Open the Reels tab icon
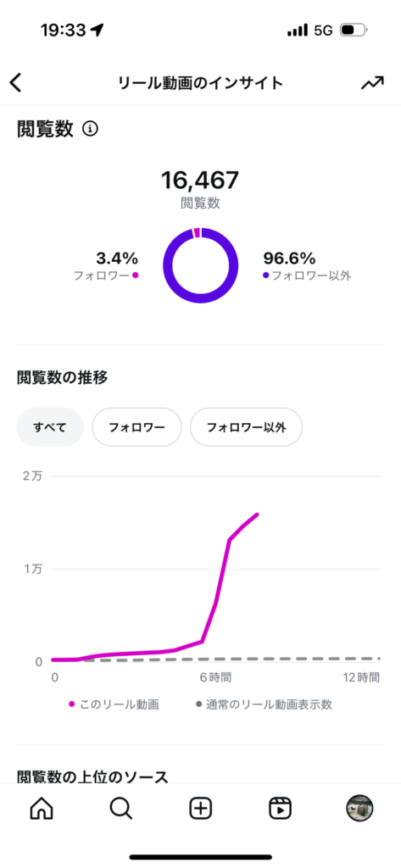Viewport: 401px width, 868px height. click(x=281, y=810)
